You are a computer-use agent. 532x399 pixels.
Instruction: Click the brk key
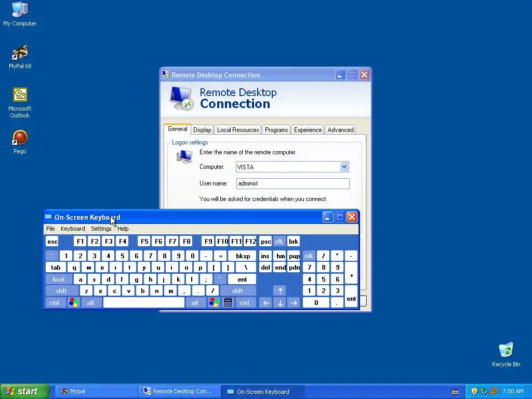pos(294,241)
